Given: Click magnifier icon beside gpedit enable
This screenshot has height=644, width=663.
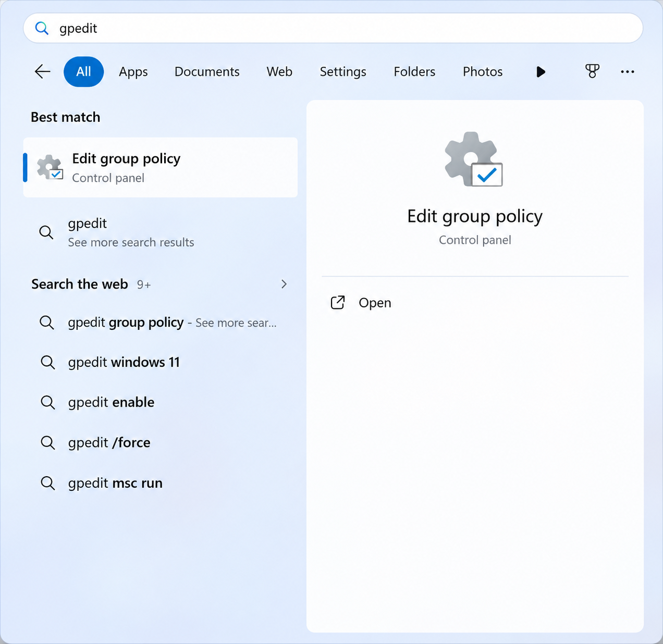Looking at the screenshot, I should pyautogui.click(x=47, y=402).
